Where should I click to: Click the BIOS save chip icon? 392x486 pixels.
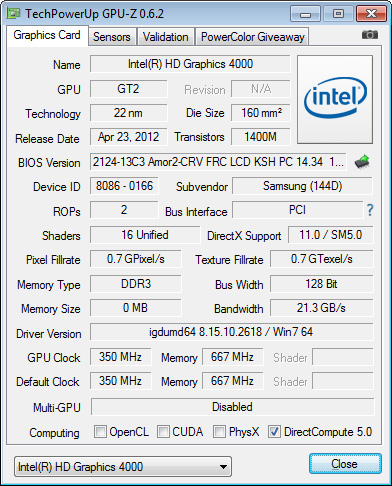coord(362,162)
